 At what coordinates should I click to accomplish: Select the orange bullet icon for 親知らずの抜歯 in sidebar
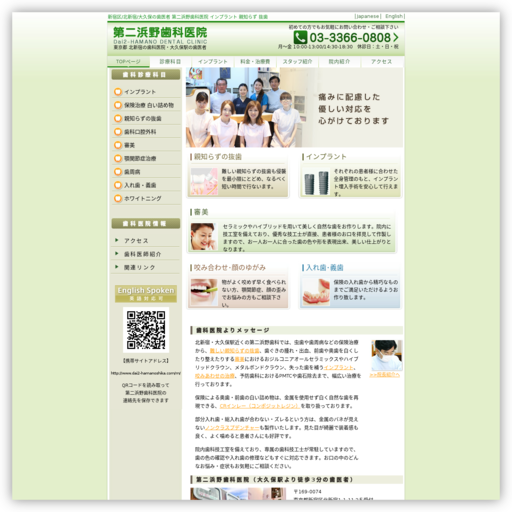click(118, 118)
